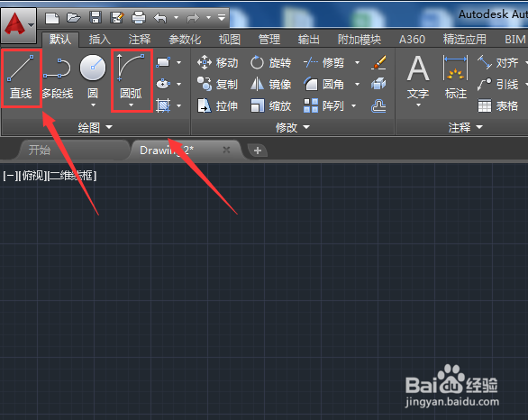
Task: Select the Line (直线) tool
Action: pyautogui.click(x=21, y=78)
